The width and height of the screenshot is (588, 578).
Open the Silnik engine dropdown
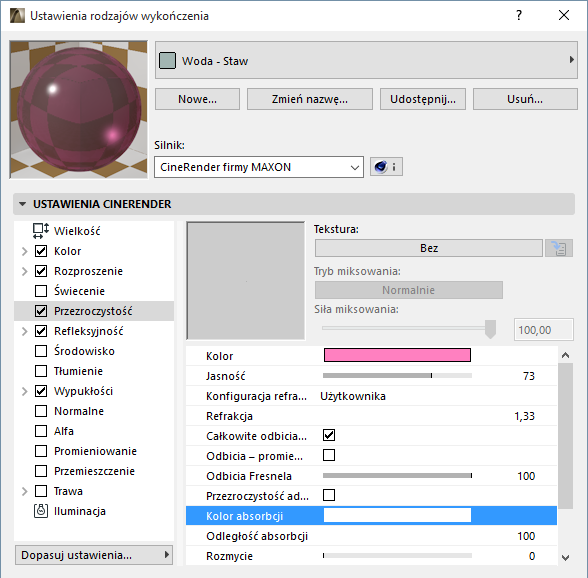click(259, 167)
